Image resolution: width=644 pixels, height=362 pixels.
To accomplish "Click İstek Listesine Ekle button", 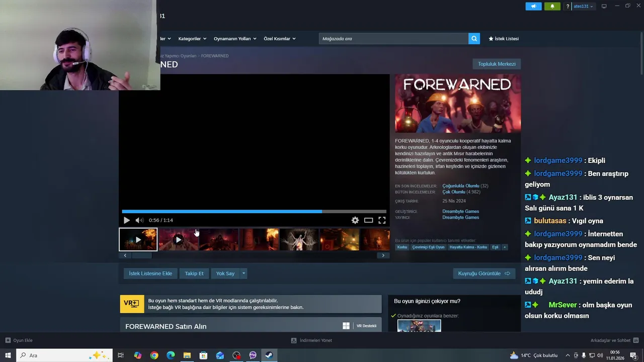I will pos(150,274).
